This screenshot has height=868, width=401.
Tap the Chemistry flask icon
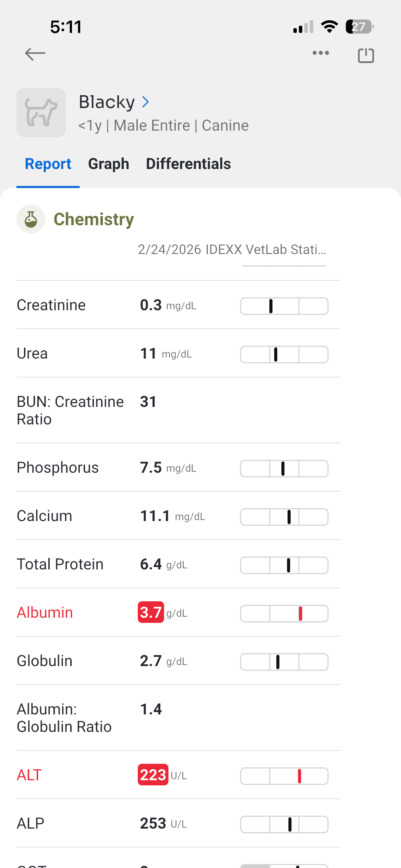pos(31,219)
